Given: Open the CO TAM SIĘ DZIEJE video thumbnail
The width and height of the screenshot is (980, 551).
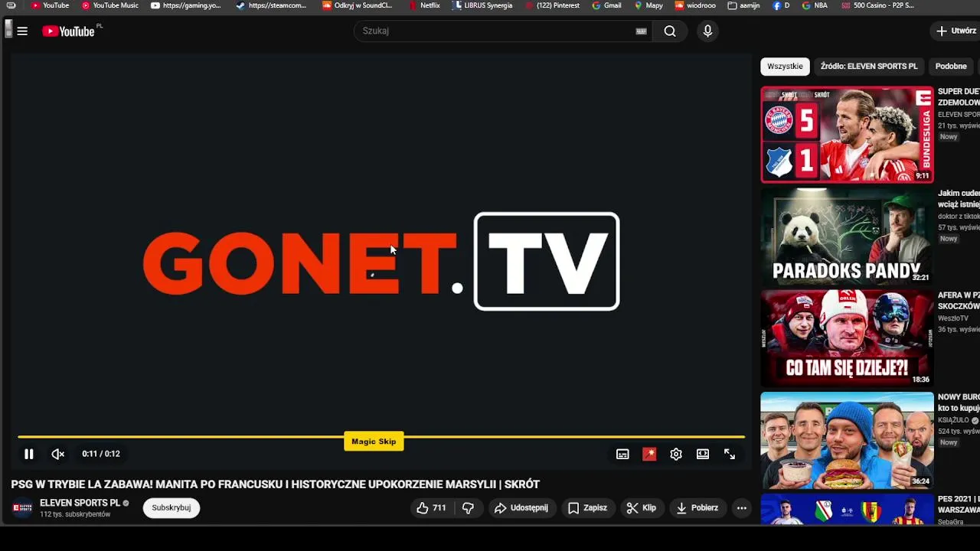Looking at the screenshot, I should pos(847,338).
